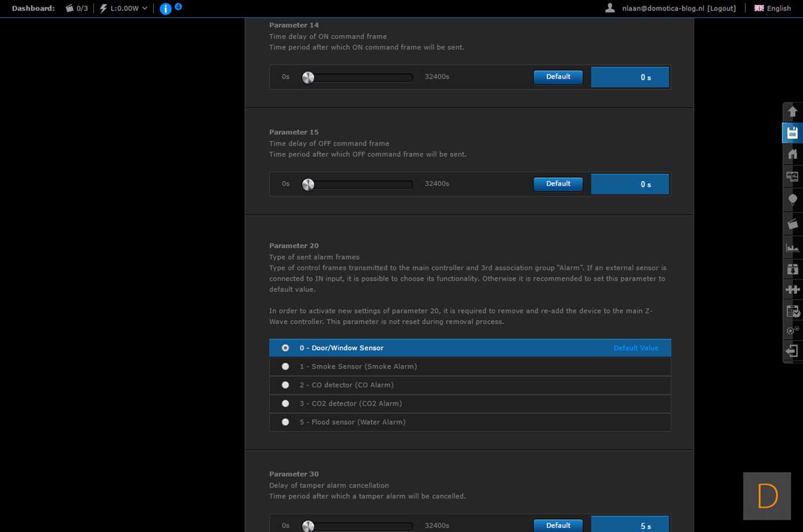
Task: Open the home icon in sidebar
Action: [792, 154]
